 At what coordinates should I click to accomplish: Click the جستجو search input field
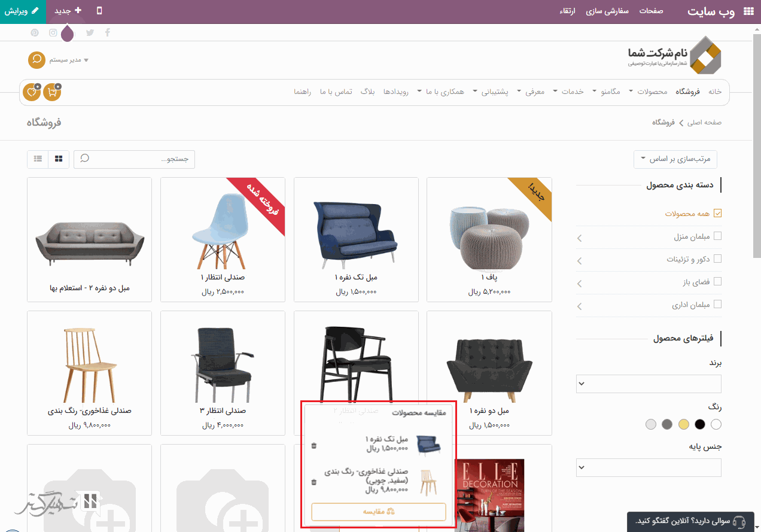pyautogui.click(x=134, y=159)
